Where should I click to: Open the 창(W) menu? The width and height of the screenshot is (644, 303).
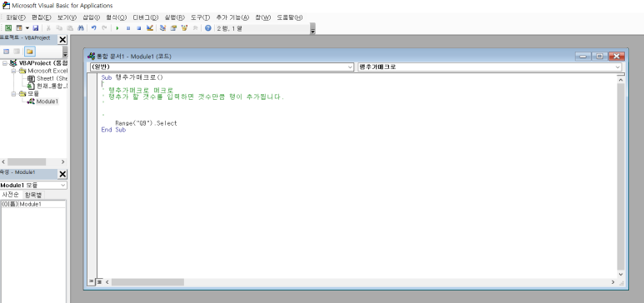tap(263, 17)
